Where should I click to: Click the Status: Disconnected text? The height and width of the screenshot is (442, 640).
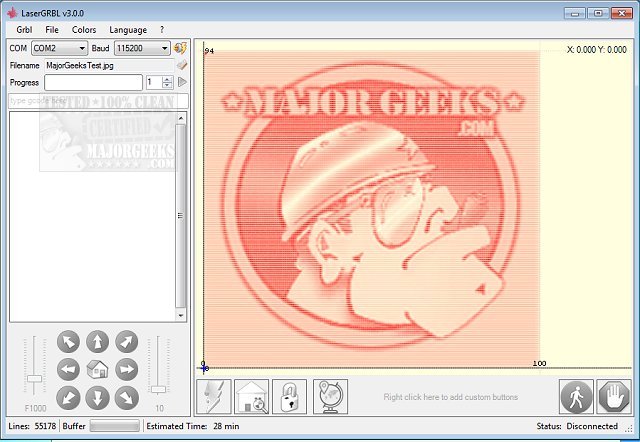(x=577, y=426)
